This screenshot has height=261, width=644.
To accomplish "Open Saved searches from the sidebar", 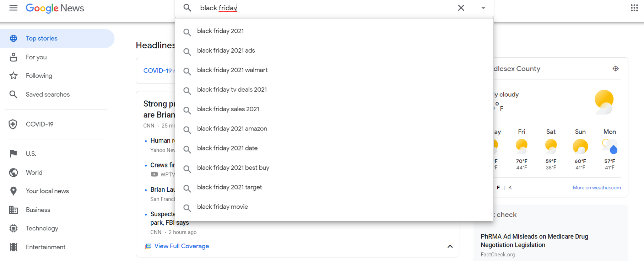I will 48,94.
